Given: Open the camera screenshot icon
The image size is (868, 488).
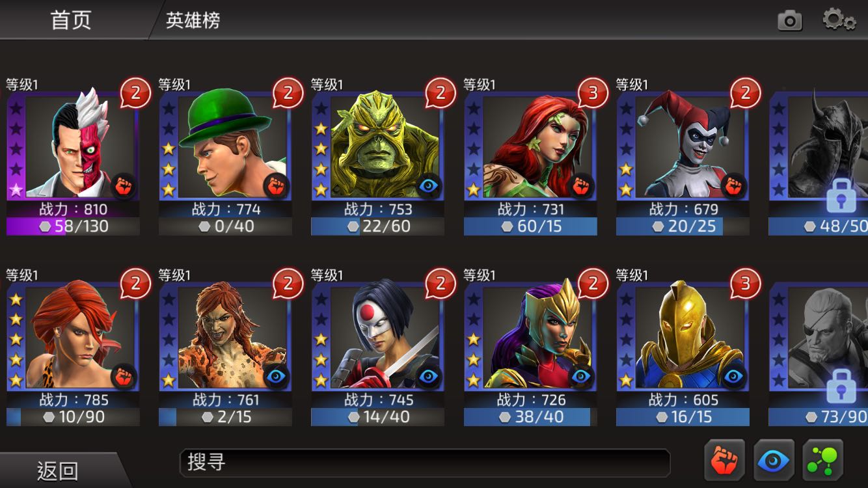Looking at the screenshot, I should coord(790,21).
